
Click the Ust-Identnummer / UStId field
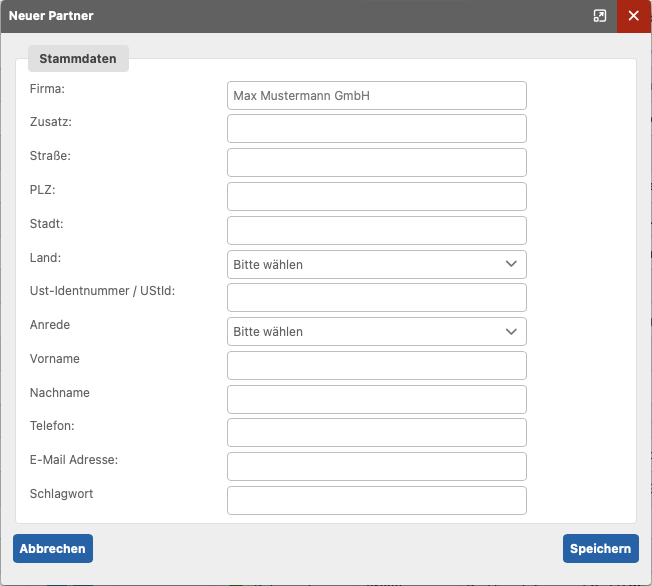pos(377,298)
